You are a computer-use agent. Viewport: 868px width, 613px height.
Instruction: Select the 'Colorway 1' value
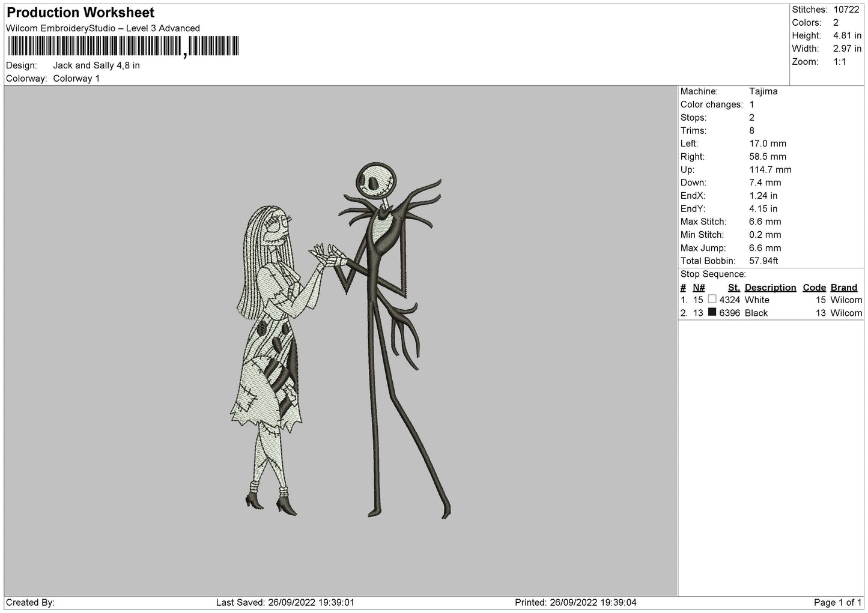pyautogui.click(x=76, y=79)
